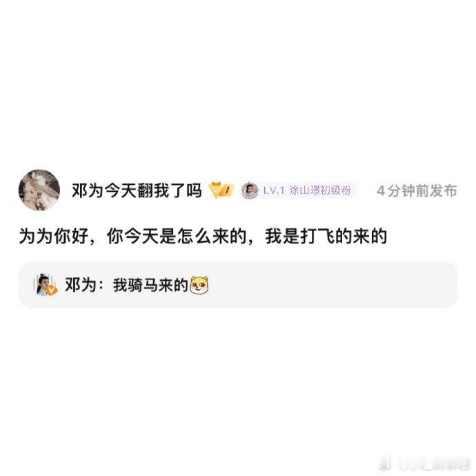
Task: Click the doge emoji in the reply
Action: (199, 285)
